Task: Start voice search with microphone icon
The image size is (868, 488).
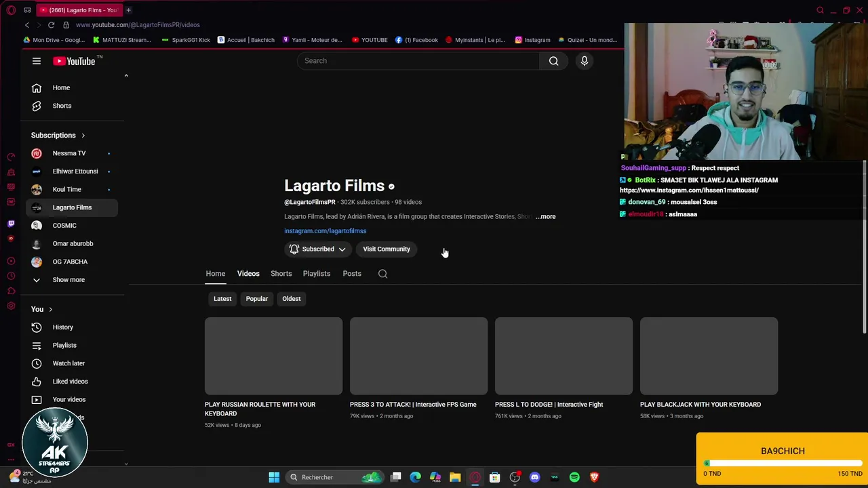Action: [585, 61]
